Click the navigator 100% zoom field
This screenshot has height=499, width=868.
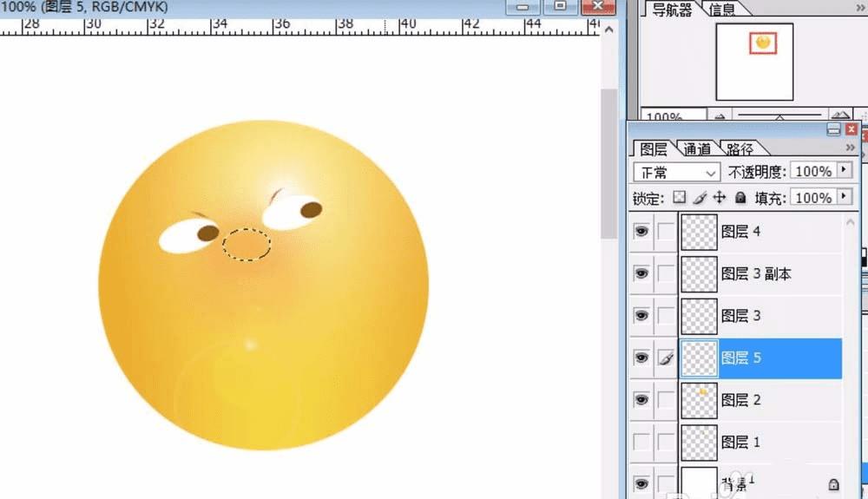[x=674, y=115]
